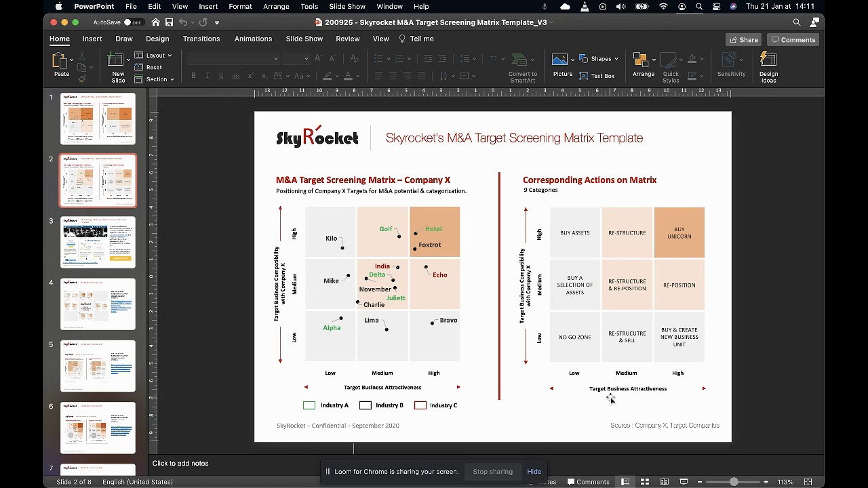Align text left
The height and width of the screenshot is (488, 868).
tap(378, 76)
